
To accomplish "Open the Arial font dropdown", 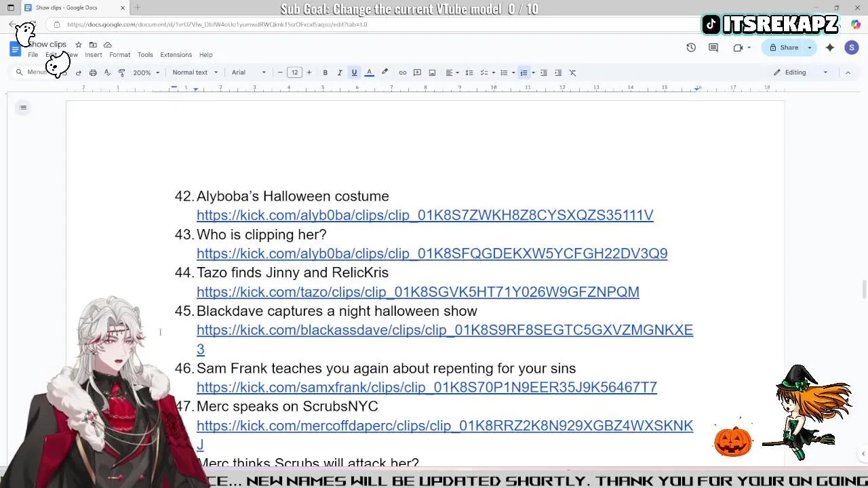I will pyautogui.click(x=249, y=73).
